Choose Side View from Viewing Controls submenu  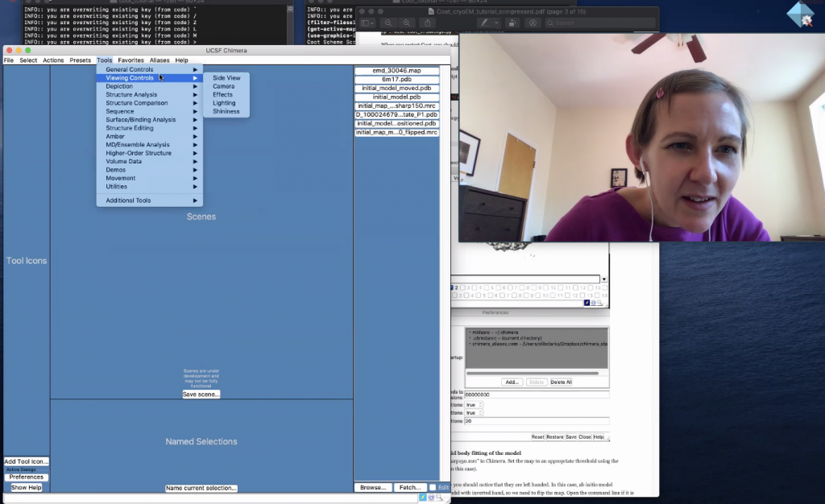(x=226, y=78)
